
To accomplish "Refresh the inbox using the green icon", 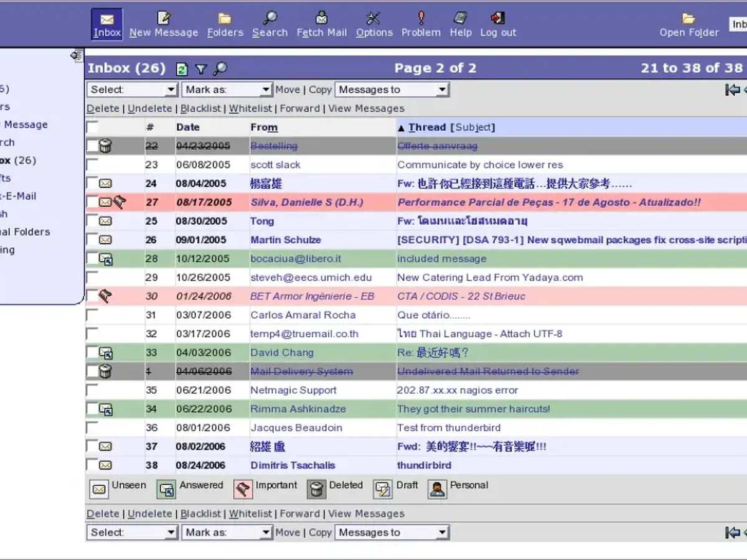I will tap(182, 69).
